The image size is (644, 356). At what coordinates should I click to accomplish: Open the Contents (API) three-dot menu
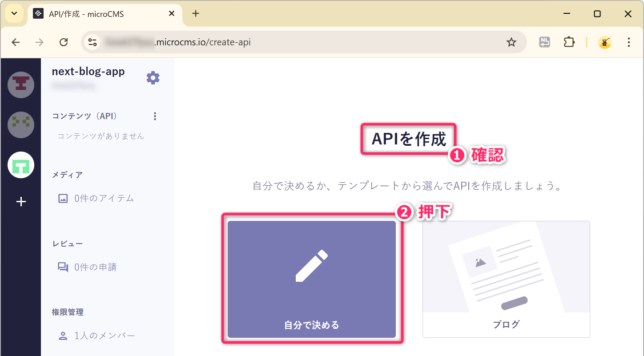pos(155,116)
